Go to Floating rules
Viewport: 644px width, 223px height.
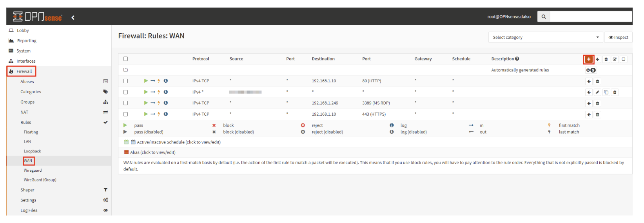point(31,132)
